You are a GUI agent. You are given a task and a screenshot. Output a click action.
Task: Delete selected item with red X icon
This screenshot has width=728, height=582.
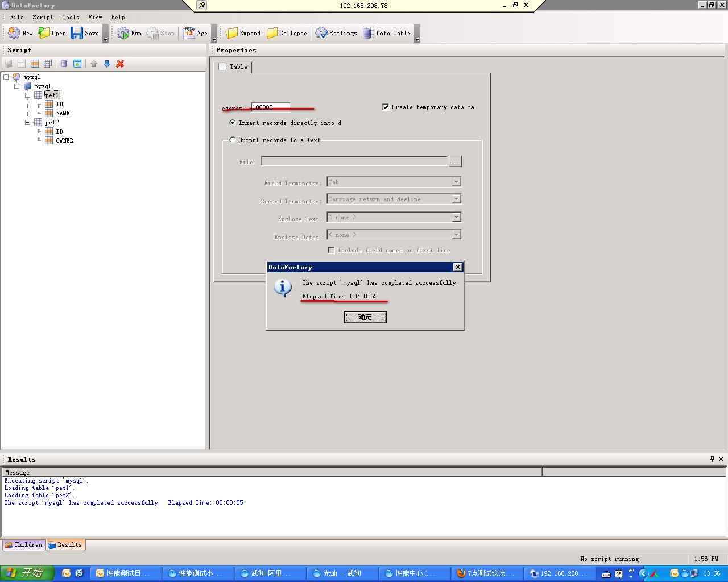tap(120, 64)
